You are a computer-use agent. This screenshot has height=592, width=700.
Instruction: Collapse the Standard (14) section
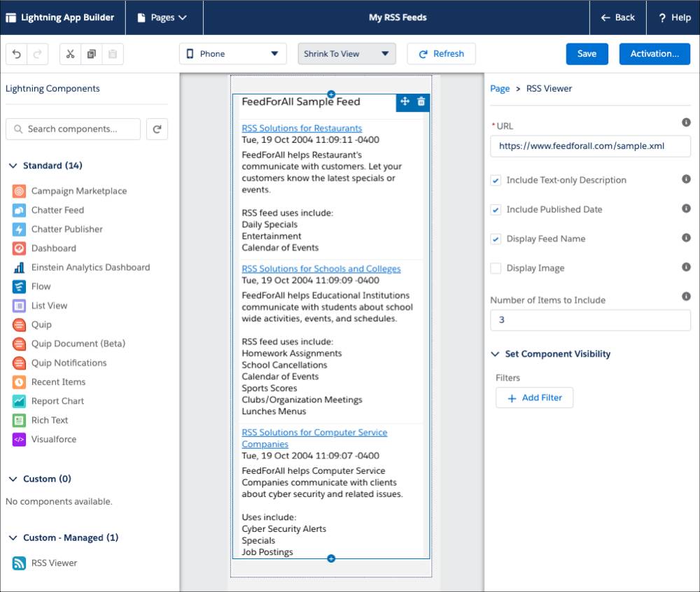pos(13,166)
